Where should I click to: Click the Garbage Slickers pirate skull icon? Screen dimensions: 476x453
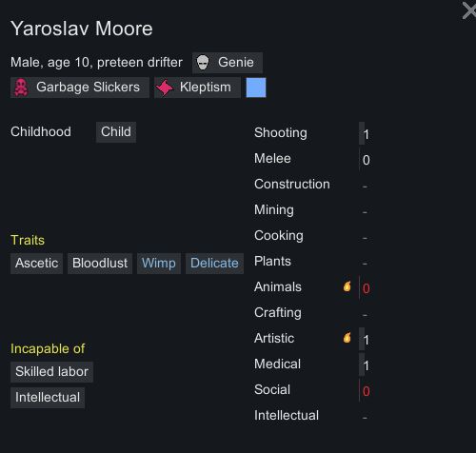click(x=21, y=88)
